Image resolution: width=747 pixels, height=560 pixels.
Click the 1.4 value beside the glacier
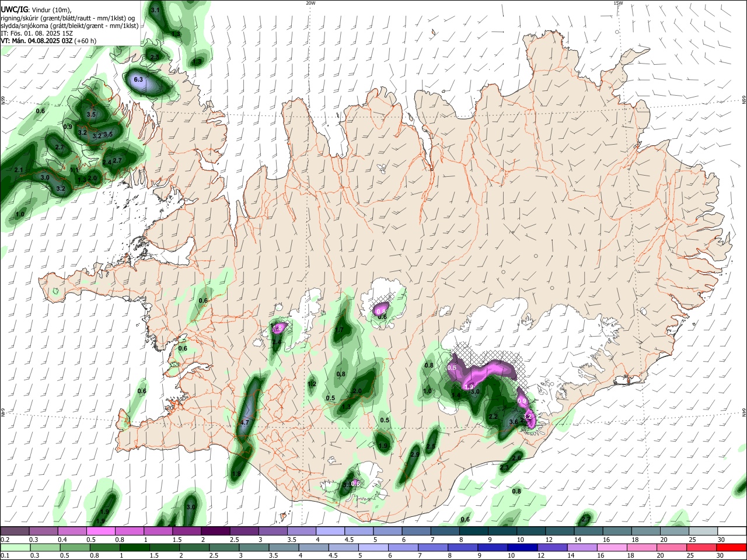click(x=456, y=395)
